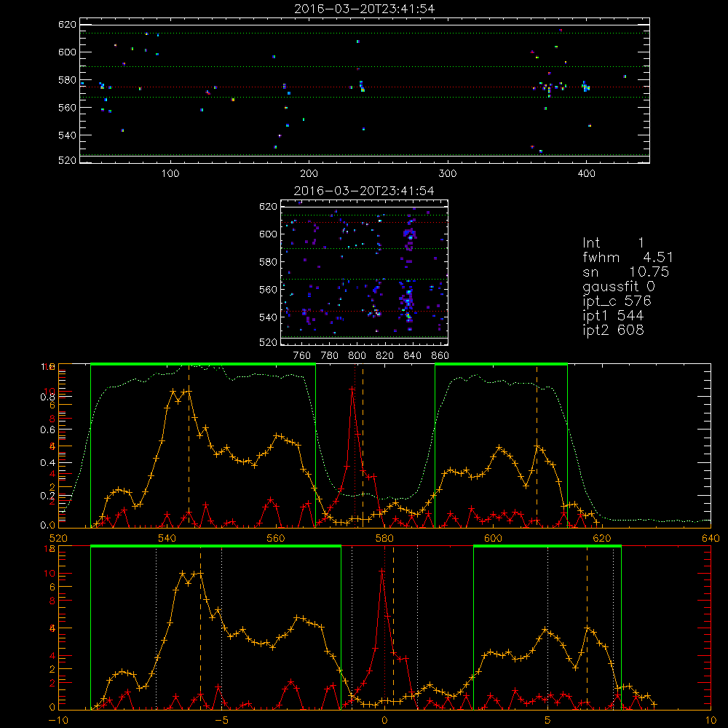The height and width of the screenshot is (728, 728).
Task: Click red y-axis label 18 of the bottom plot
Action: 50,549
